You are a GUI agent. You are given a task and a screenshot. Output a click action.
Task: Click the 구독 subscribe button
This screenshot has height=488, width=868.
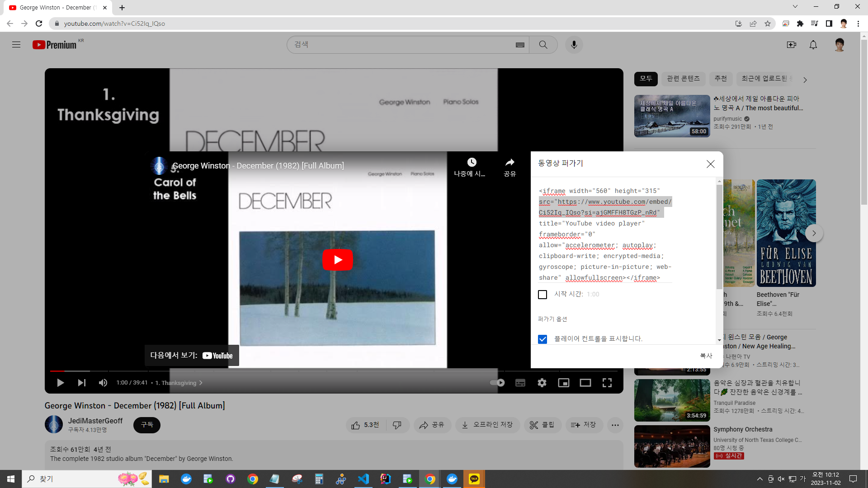click(147, 425)
